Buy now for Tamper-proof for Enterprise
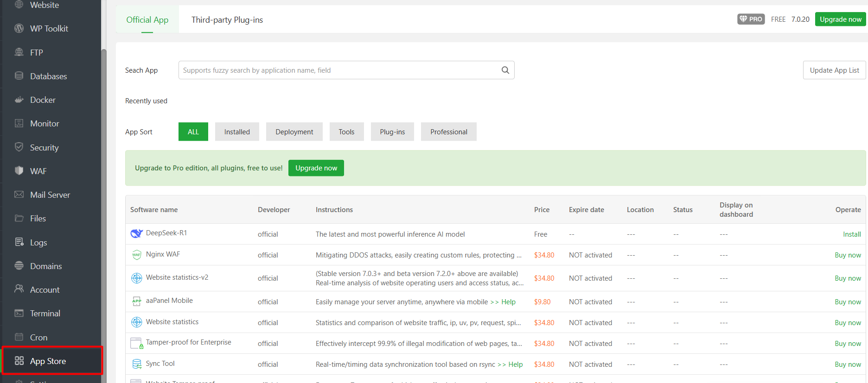 848,344
